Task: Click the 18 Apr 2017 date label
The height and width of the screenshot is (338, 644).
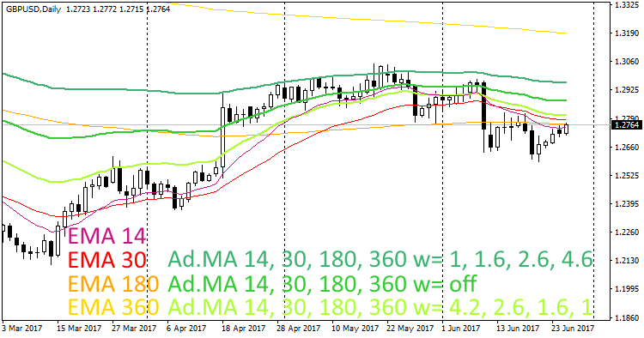Action: 244,329
